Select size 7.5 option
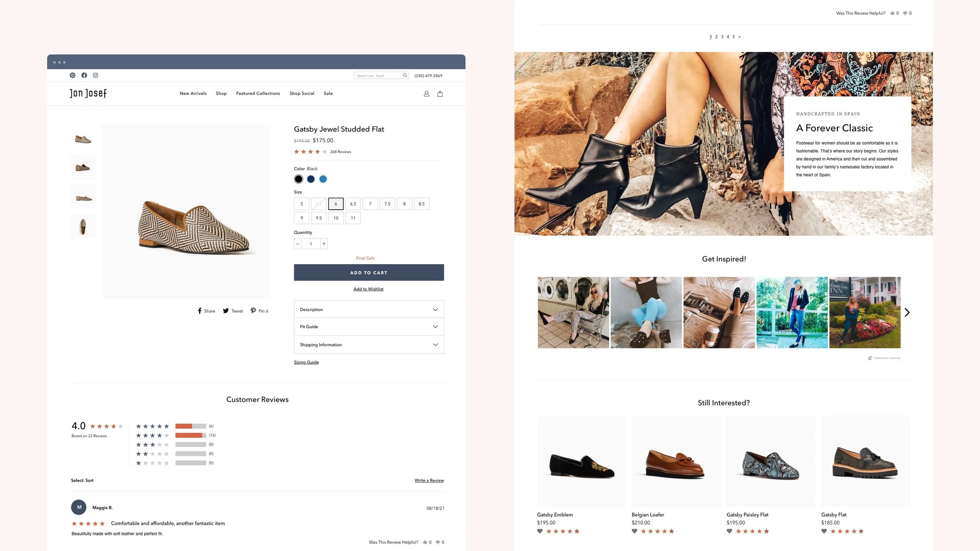Image resolution: width=980 pixels, height=551 pixels. (387, 204)
